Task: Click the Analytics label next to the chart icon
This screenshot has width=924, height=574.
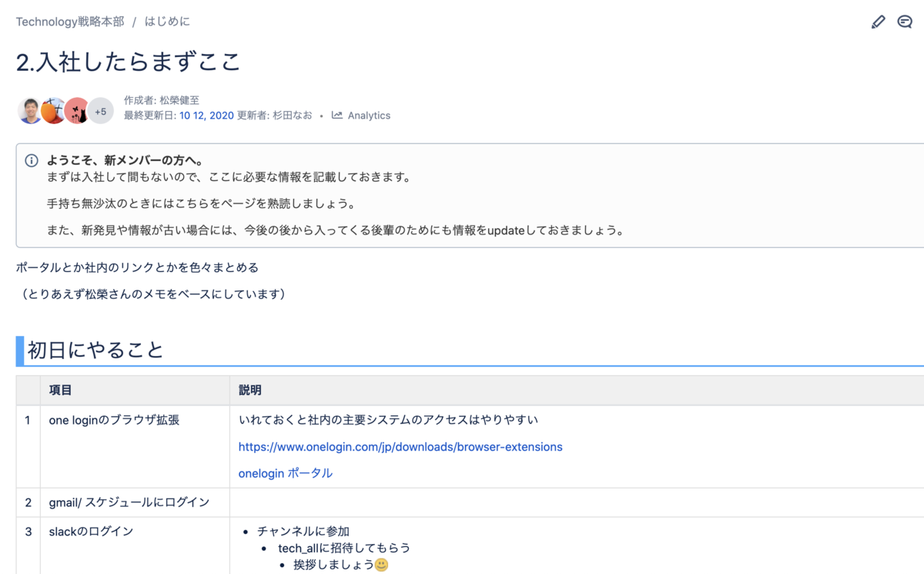Action: 368,116
